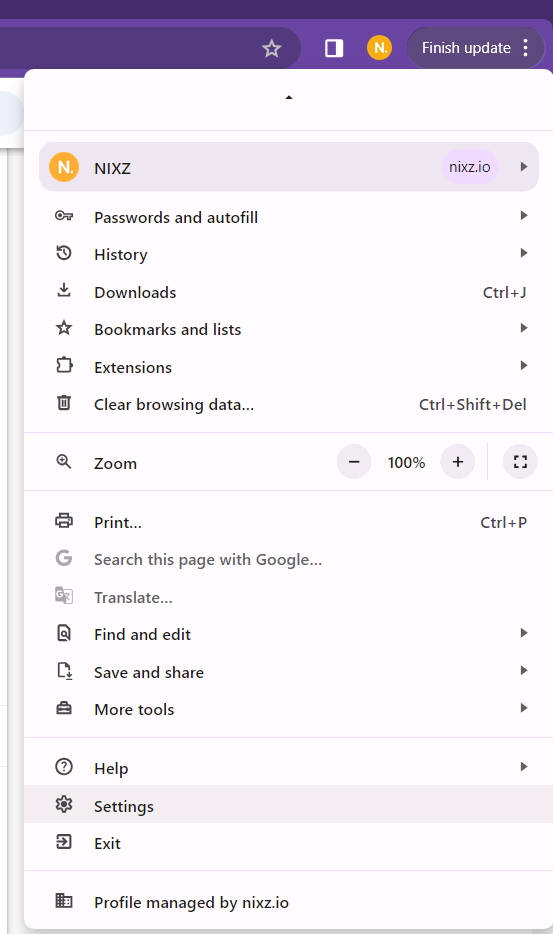Click the trash icon for clearing data
The width and height of the screenshot is (553, 934).
pyautogui.click(x=64, y=403)
